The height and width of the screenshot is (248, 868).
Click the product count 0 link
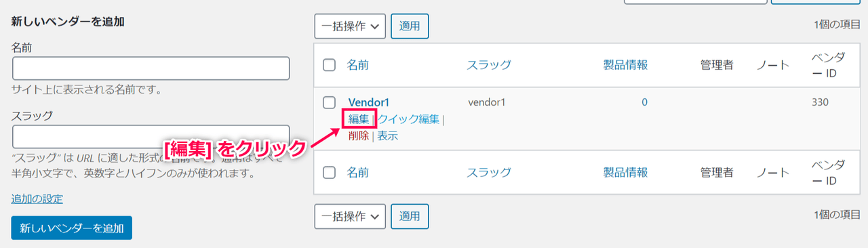[644, 103]
